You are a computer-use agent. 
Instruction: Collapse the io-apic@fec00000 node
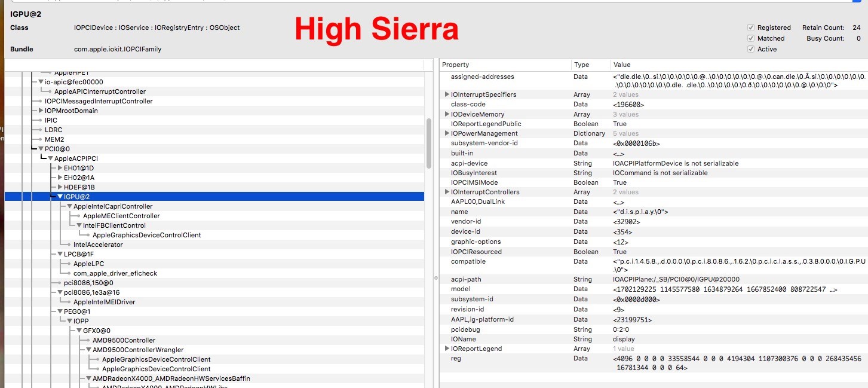[41, 82]
